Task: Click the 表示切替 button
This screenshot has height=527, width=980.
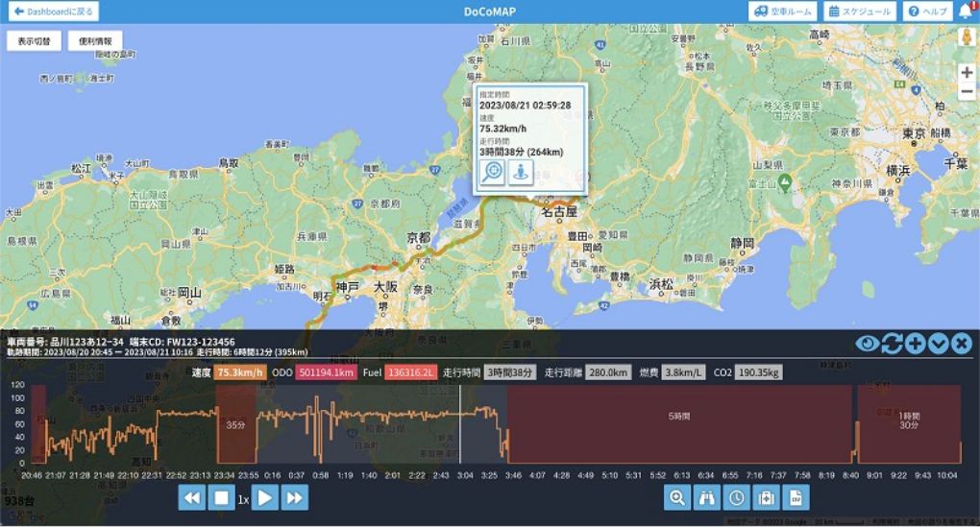Action: (x=35, y=42)
